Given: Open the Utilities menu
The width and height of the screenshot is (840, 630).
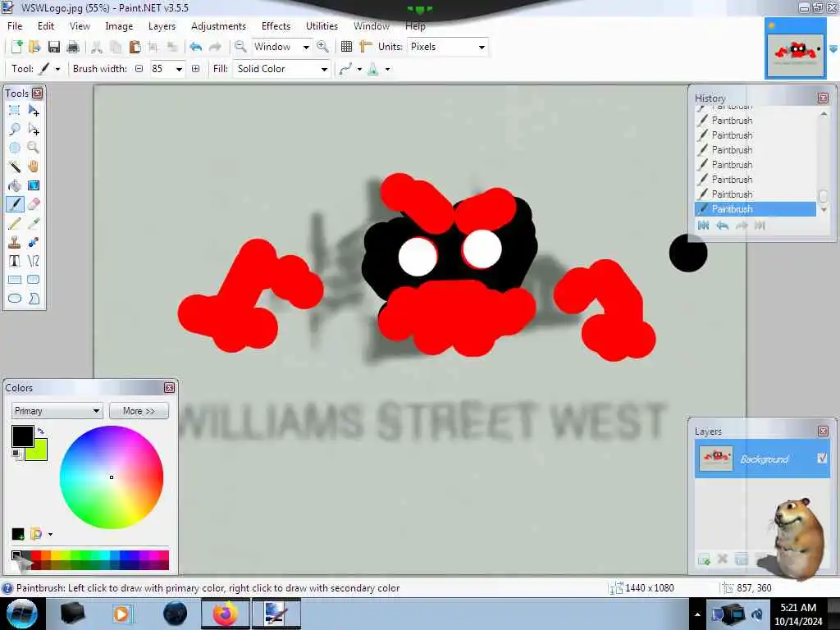Looking at the screenshot, I should [322, 25].
